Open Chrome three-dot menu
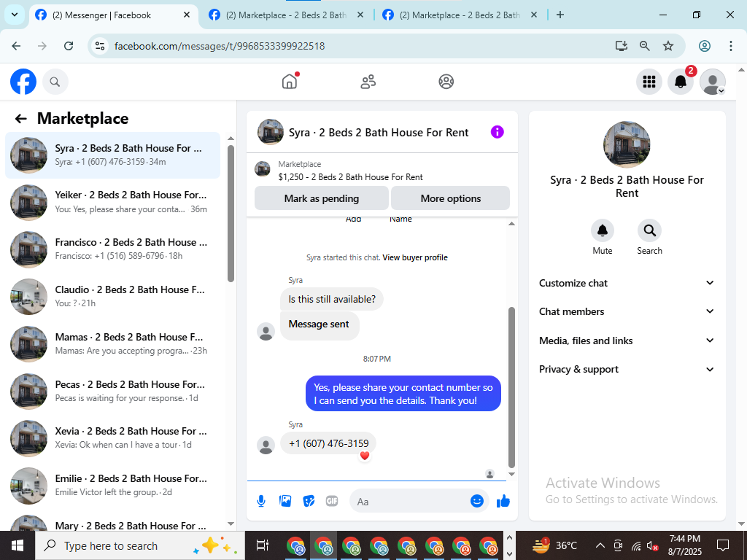747x560 pixels. click(731, 46)
